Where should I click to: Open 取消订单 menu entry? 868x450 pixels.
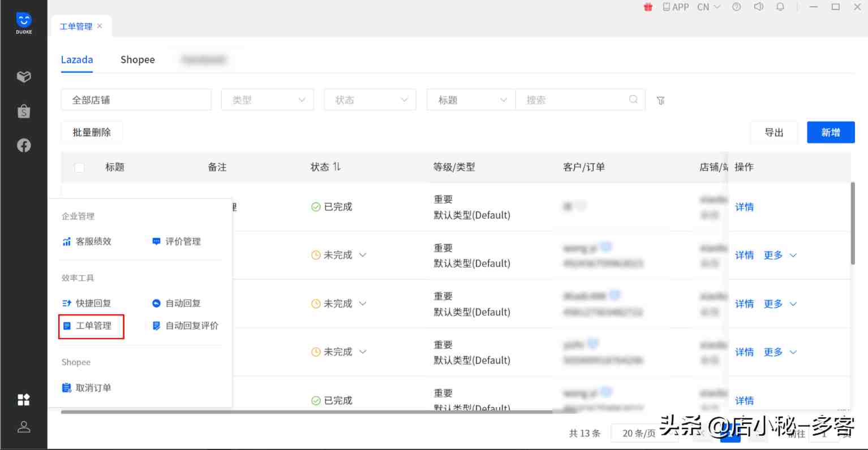coord(87,388)
